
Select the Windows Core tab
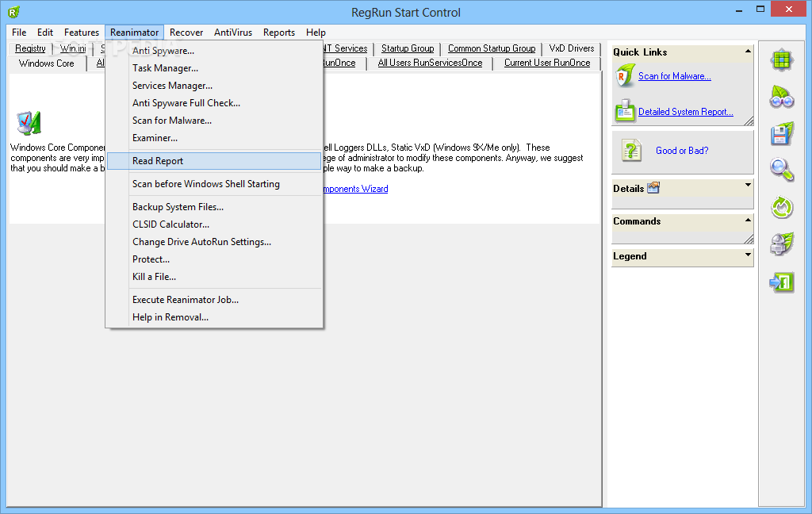[47, 63]
